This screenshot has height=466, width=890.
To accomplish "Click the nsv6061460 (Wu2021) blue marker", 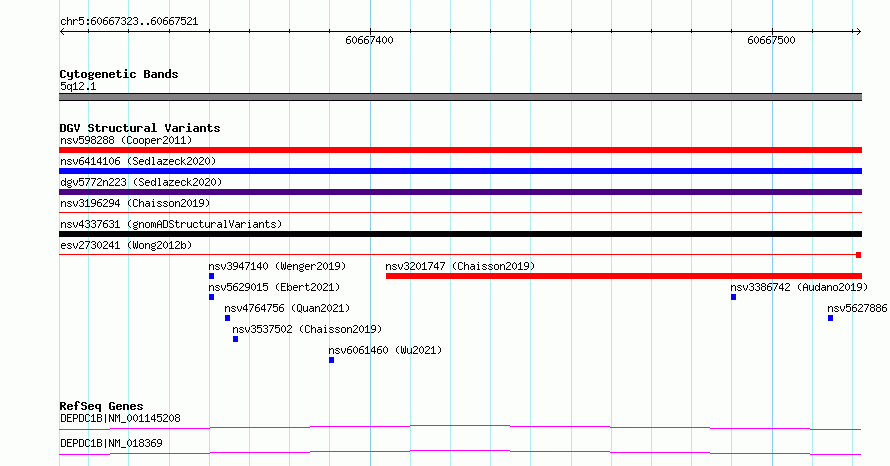I will point(331,360).
